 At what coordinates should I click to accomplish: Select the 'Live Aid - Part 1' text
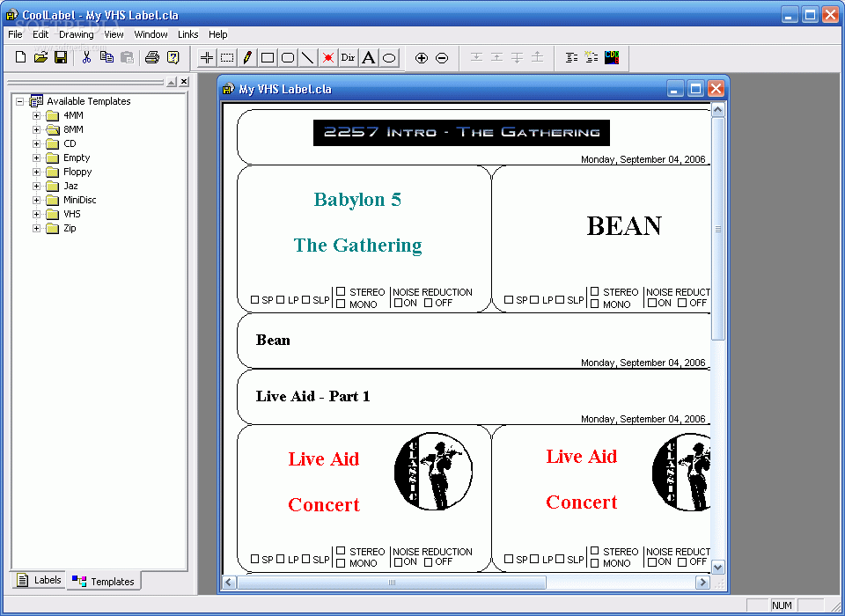[x=312, y=397]
